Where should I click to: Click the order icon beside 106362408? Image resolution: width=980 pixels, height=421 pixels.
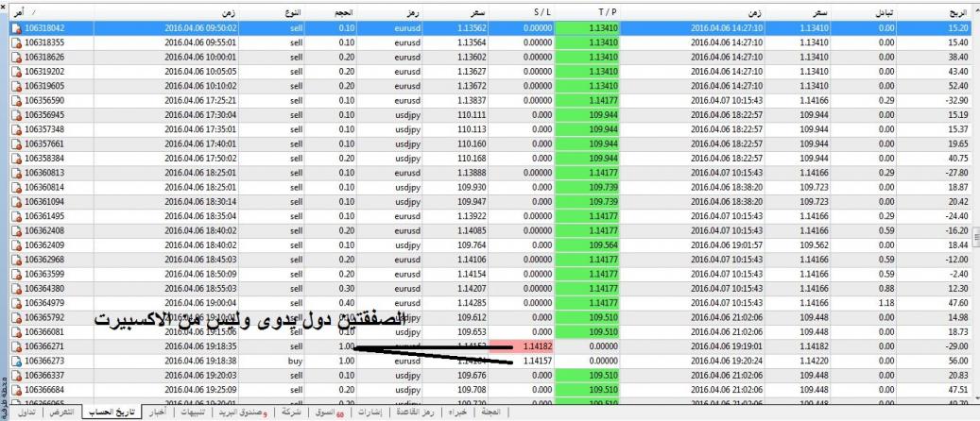click(17, 230)
